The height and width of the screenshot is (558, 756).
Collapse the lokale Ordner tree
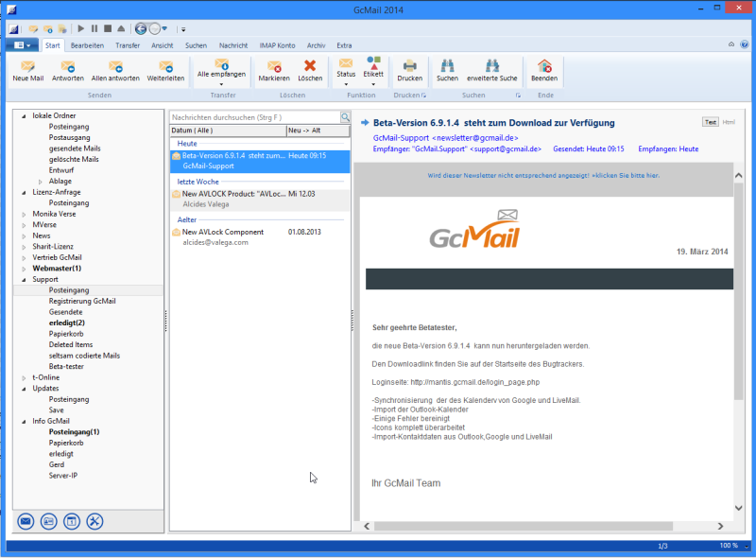[24, 115]
